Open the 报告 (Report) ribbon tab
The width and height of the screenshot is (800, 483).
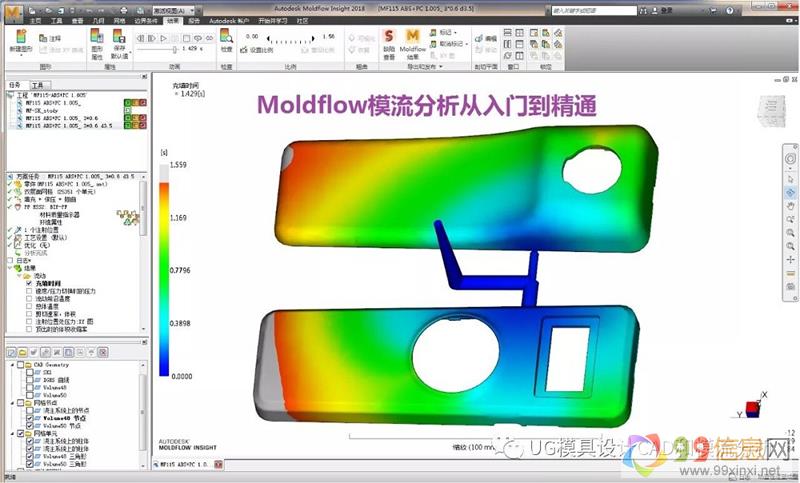tap(193, 19)
